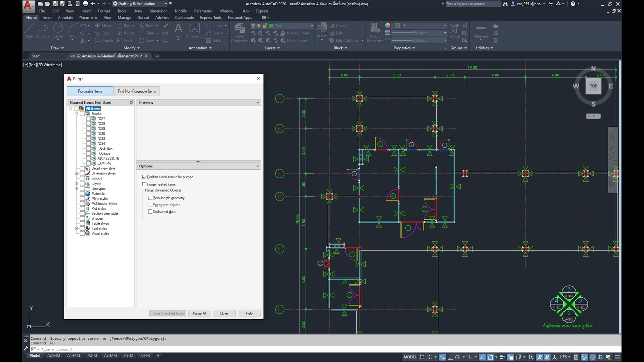The width and height of the screenshot is (644, 362).
Task: Click the help question mark icon
Action: coord(573,4)
